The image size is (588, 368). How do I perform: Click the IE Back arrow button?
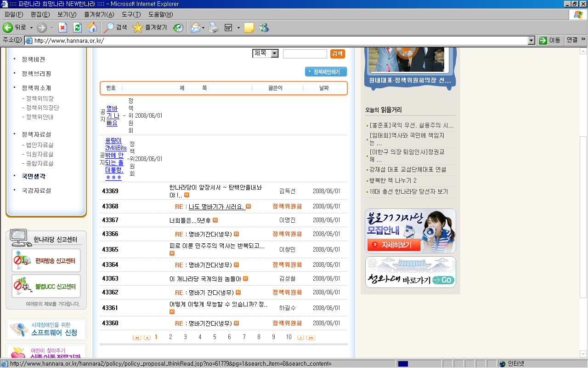pyautogui.click(x=8, y=28)
